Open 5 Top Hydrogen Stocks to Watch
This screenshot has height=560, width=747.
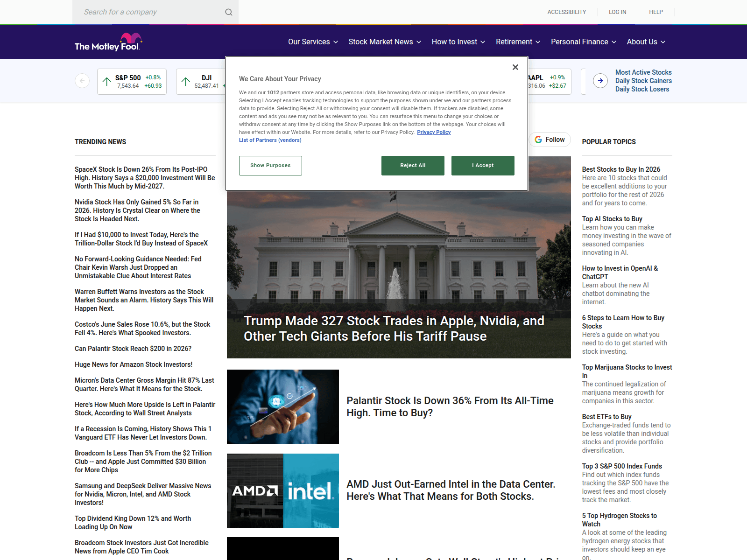pyautogui.click(x=620, y=520)
